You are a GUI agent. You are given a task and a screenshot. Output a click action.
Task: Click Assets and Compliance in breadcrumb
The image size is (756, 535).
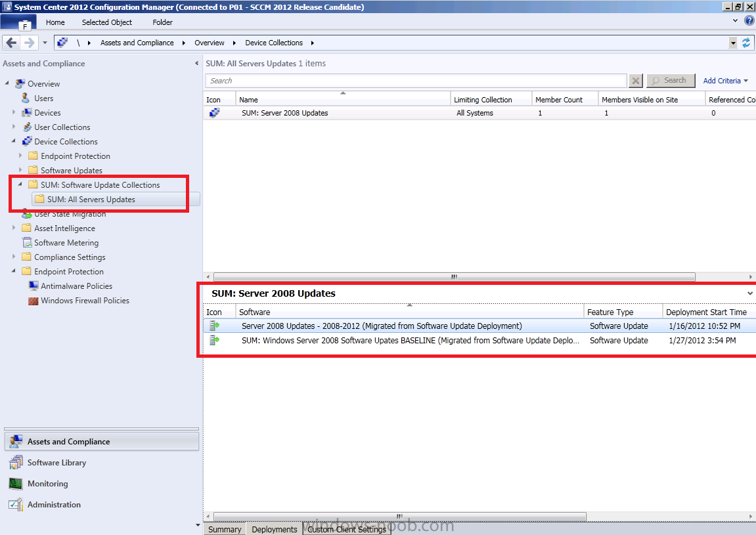coord(137,43)
